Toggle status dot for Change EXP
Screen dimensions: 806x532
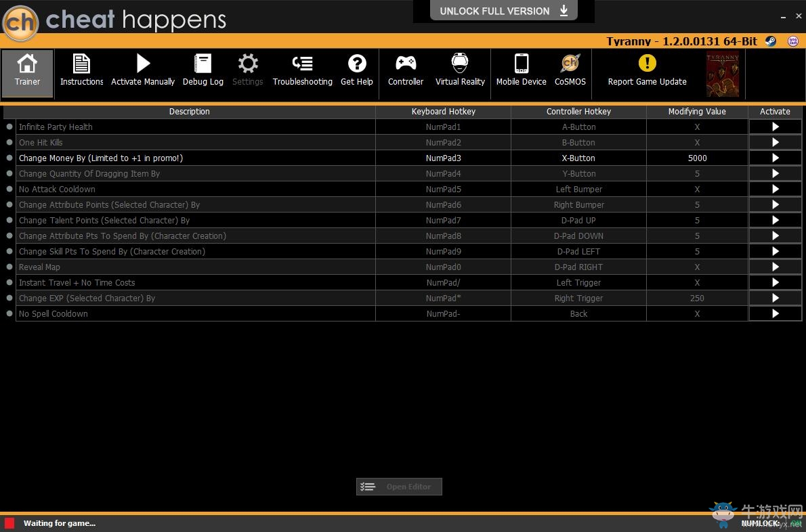click(x=9, y=297)
